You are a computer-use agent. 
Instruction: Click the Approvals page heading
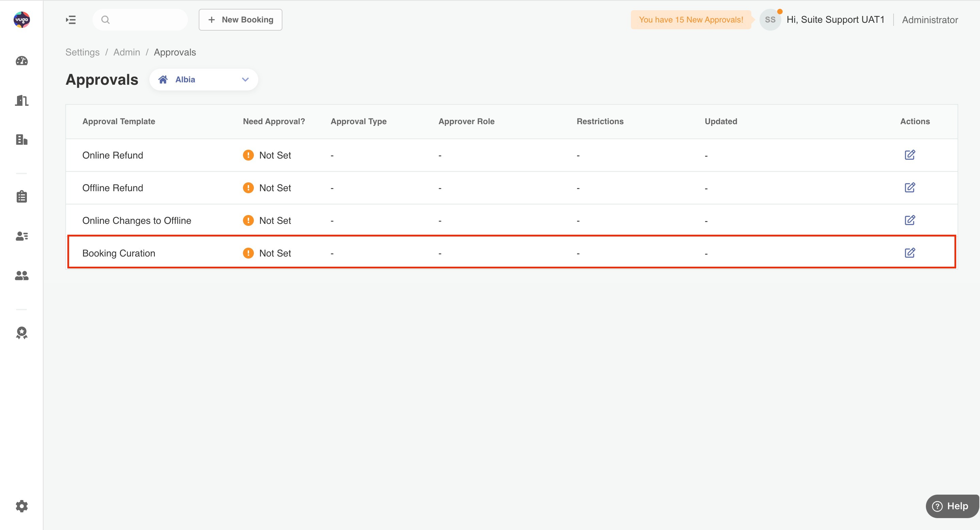pyautogui.click(x=102, y=80)
